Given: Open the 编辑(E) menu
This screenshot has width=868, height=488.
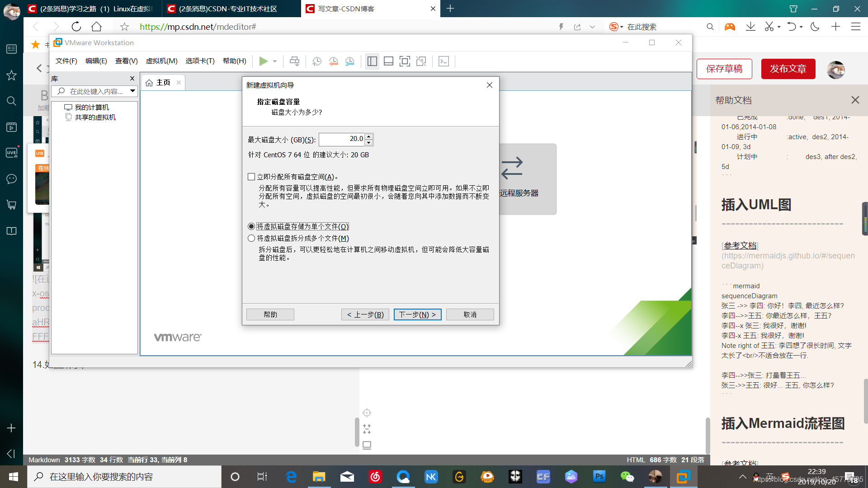Looking at the screenshot, I should tap(96, 61).
